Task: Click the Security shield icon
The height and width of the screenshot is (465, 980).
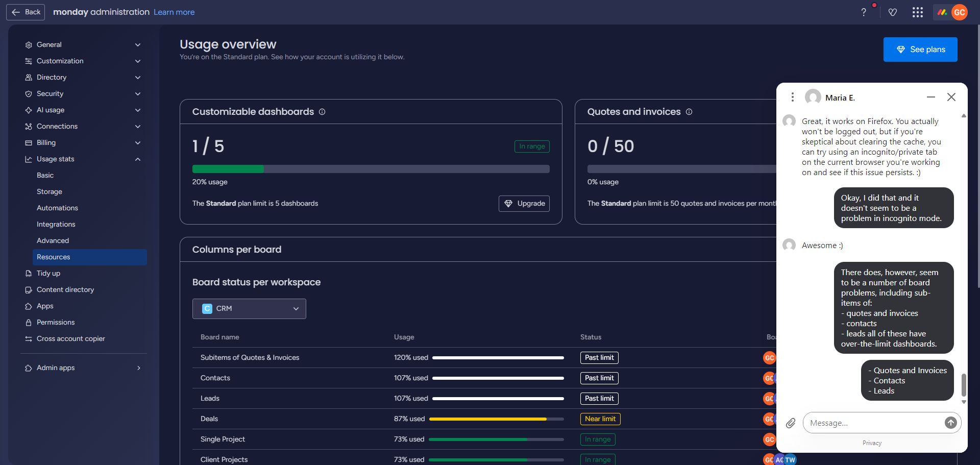Action: pyautogui.click(x=29, y=94)
